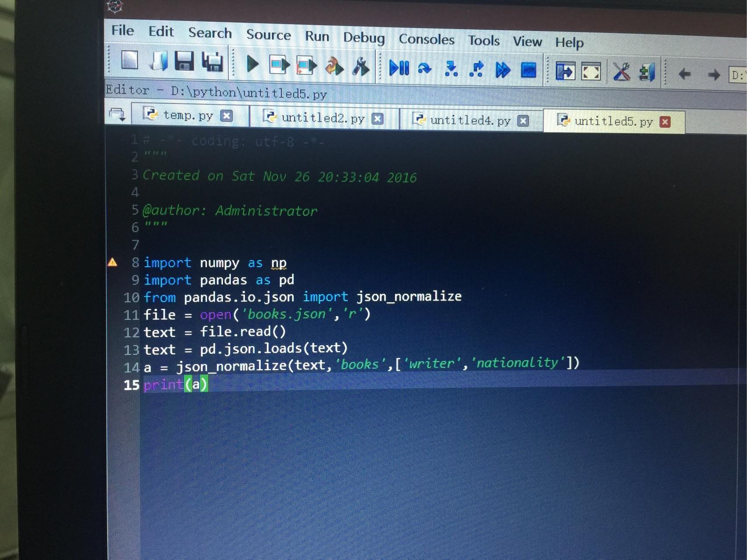This screenshot has width=747, height=560.
Task: Maximize the current pane
Action: click(565, 71)
